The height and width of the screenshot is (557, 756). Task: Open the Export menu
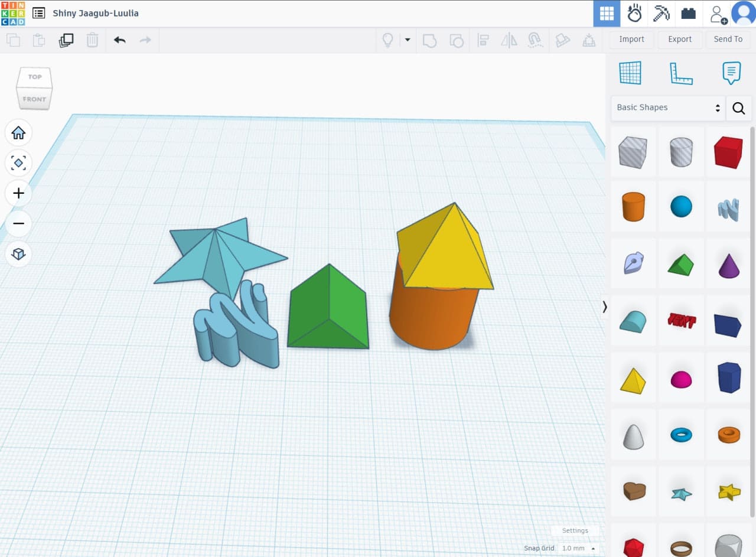tap(680, 39)
